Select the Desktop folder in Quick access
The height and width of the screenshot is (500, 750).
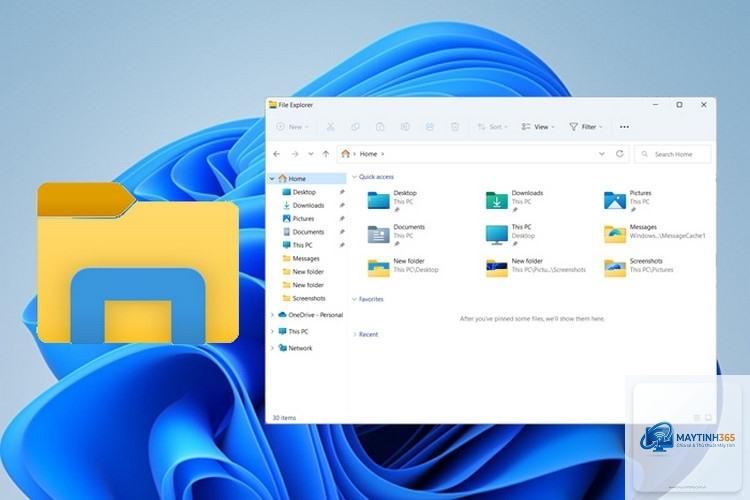coord(393,200)
